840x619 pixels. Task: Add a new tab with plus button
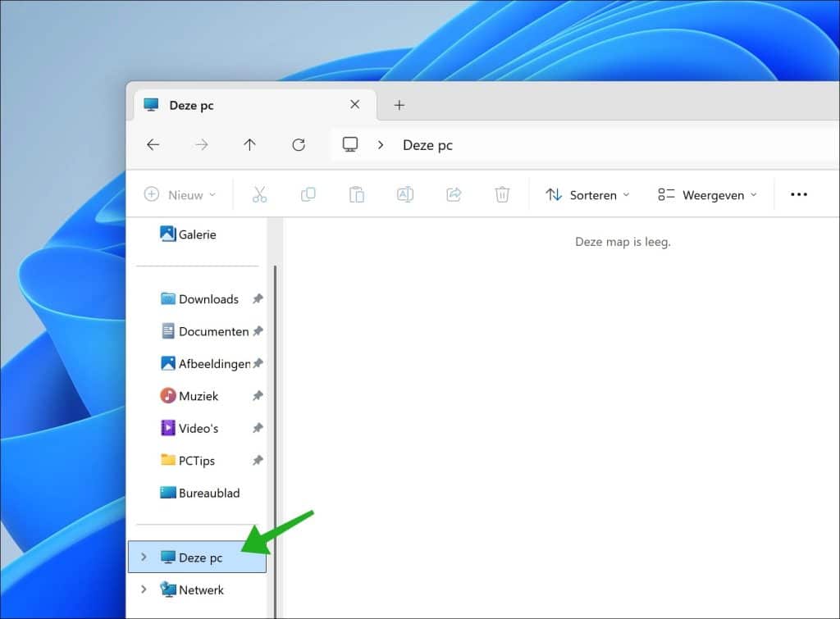pos(399,105)
